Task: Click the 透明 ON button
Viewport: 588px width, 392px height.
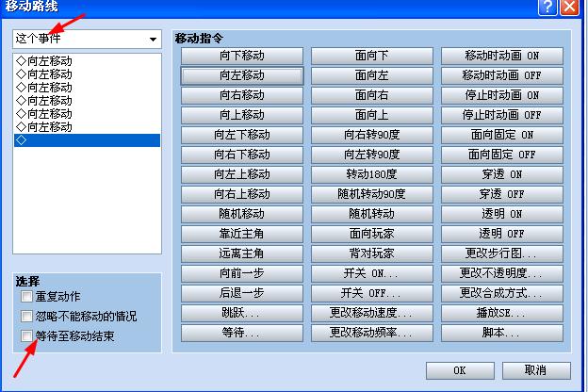Action: coord(502,214)
